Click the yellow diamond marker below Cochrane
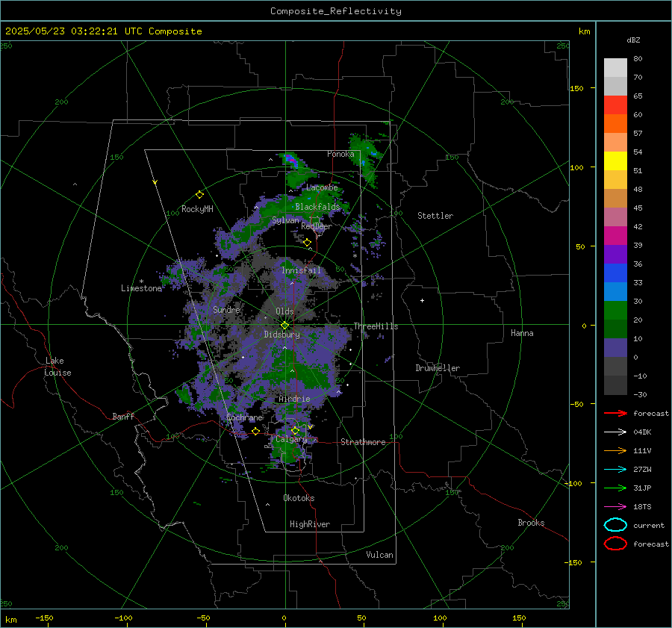 coord(255,431)
